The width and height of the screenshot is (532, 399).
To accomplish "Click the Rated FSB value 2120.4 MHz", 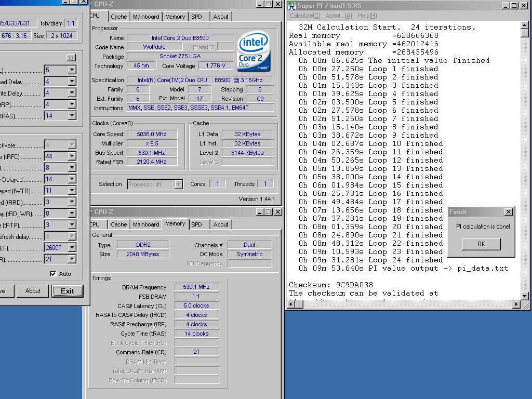I will pyautogui.click(x=152, y=162).
